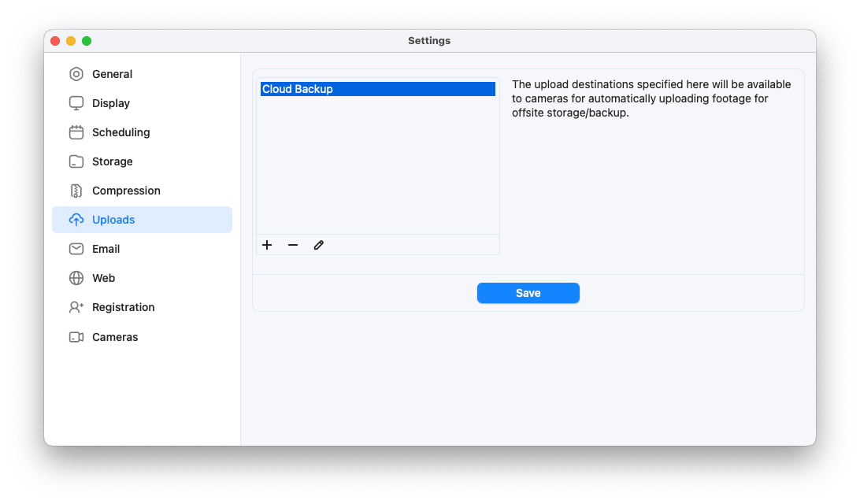This screenshot has height=504, width=860.
Task: Save the upload settings
Action: (528, 292)
